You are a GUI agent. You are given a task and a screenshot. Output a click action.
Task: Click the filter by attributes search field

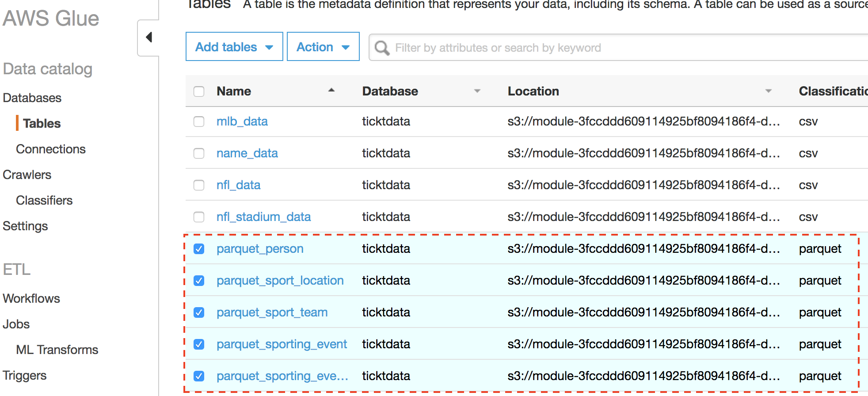coord(619,48)
